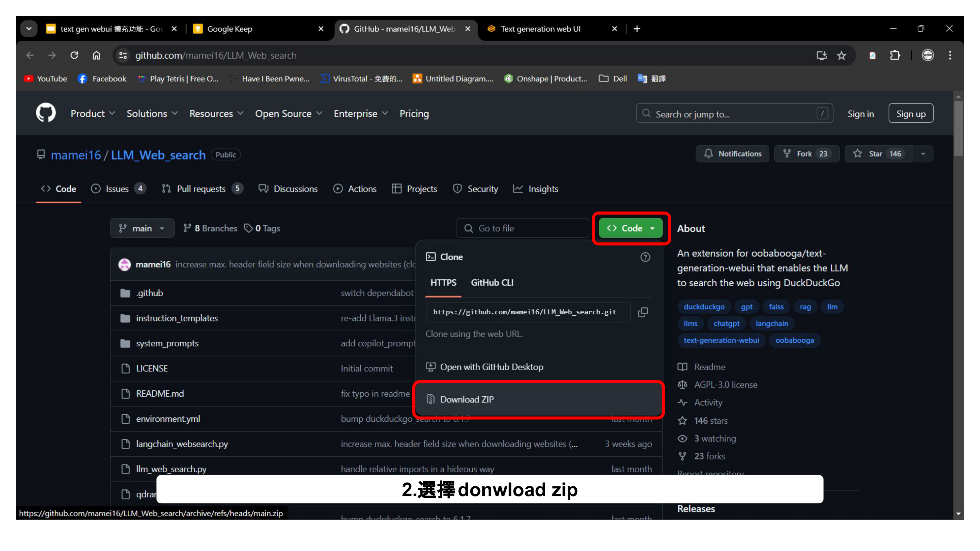The width and height of the screenshot is (980, 551).
Task: Toggle the green Code dropdown button
Action: coord(631,228)
